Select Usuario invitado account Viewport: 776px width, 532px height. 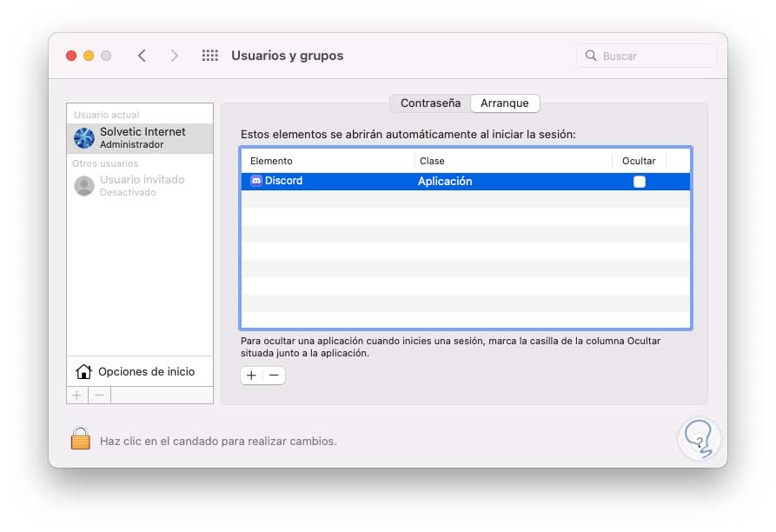click(x=140, y=185)
